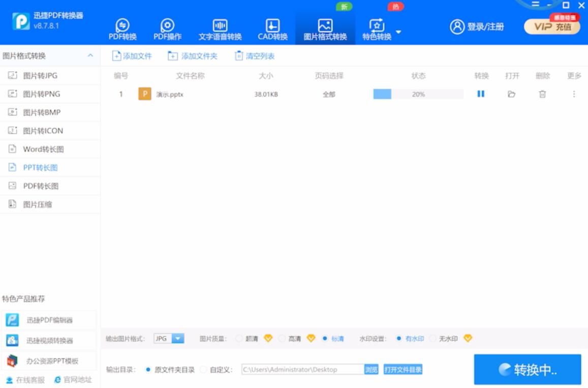
Task: Open 迅捷视频转换器 recommended product
Action: click(48, 340)
